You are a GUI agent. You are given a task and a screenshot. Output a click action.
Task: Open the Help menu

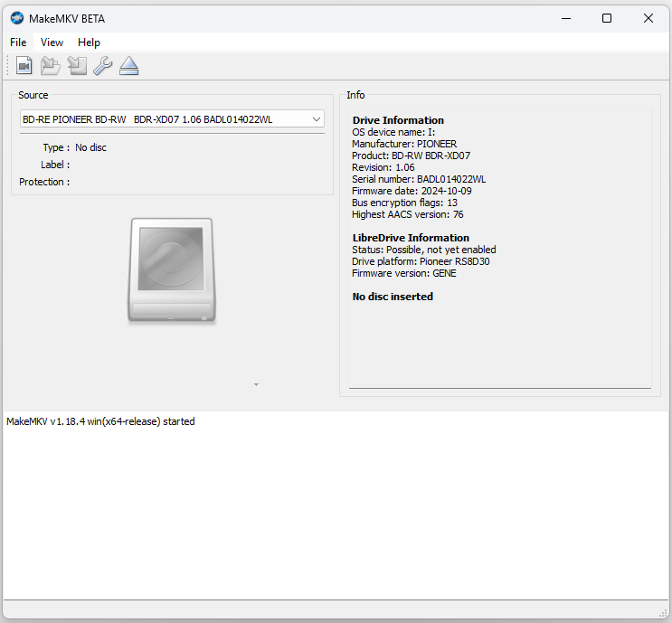click(x=89, y=42)
